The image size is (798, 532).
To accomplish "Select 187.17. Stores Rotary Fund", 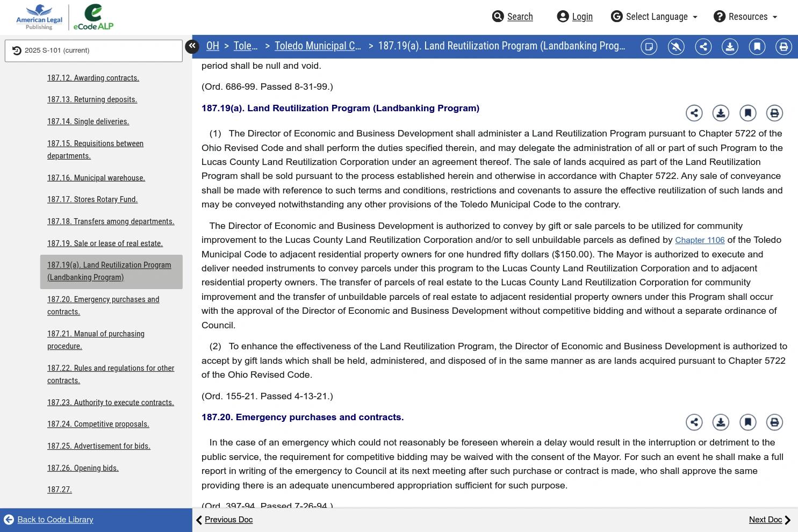I will pyautogui.click(x=92, y=199).
